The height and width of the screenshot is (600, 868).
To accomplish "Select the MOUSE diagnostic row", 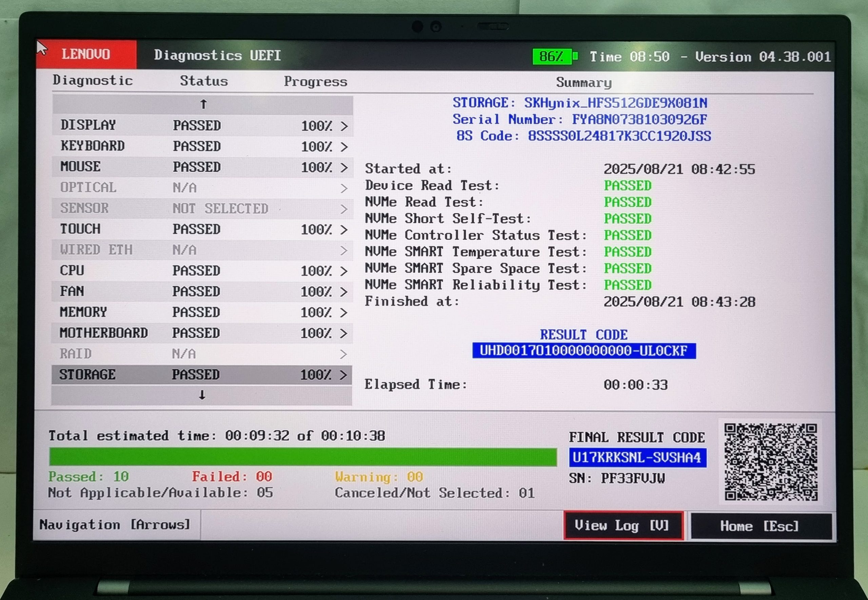I will pyautogui.click(x=203, y=167).
